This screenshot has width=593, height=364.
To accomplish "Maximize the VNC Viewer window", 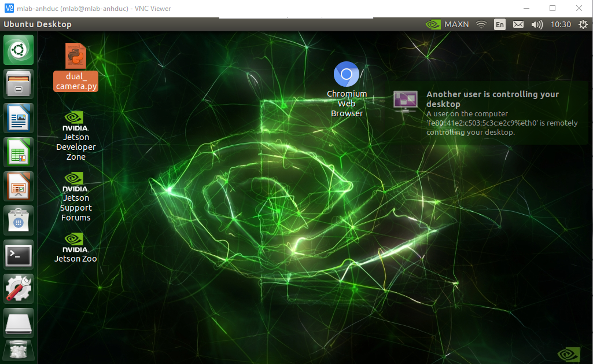I will click(553, 8).
